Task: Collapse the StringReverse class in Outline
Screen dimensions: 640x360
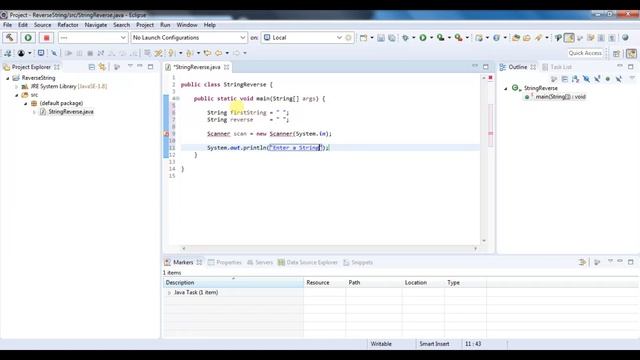Action: 506,88
